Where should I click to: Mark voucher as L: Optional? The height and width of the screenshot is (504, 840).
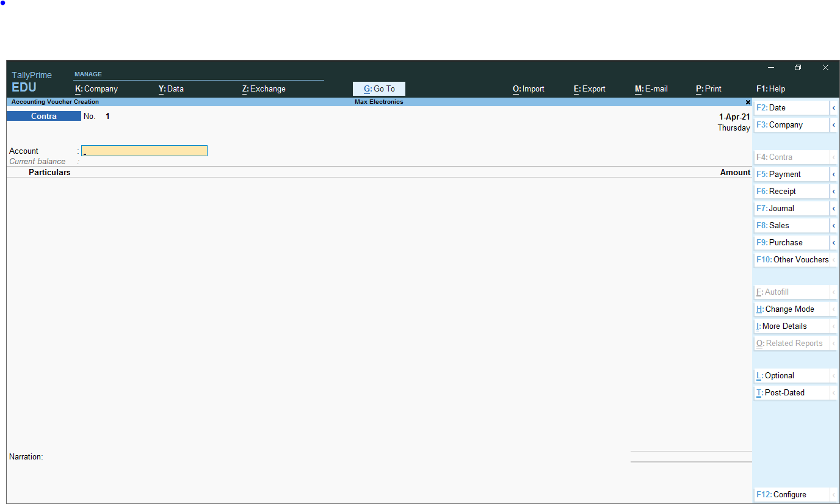792,375
